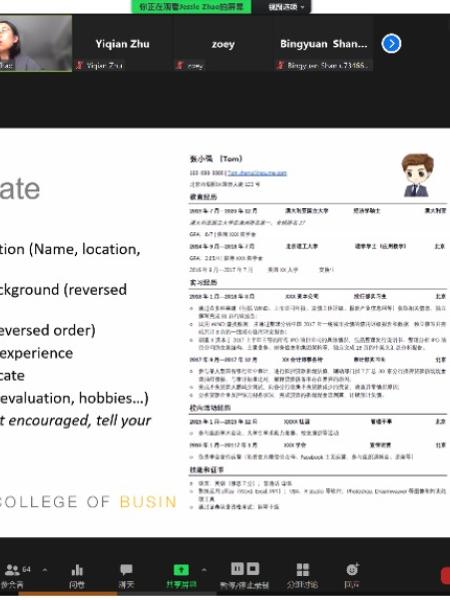Click zoey's muted microphone icon
450x600 pixels.
coord(179,65)
